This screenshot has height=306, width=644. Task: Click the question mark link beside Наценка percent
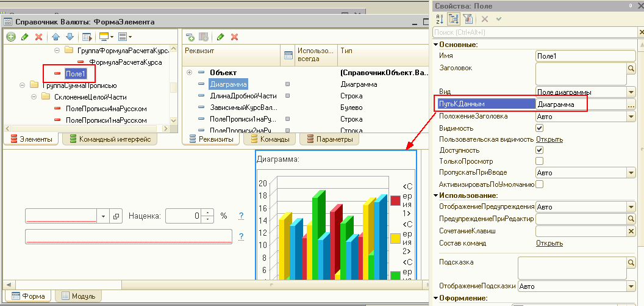tap(241, 216)
